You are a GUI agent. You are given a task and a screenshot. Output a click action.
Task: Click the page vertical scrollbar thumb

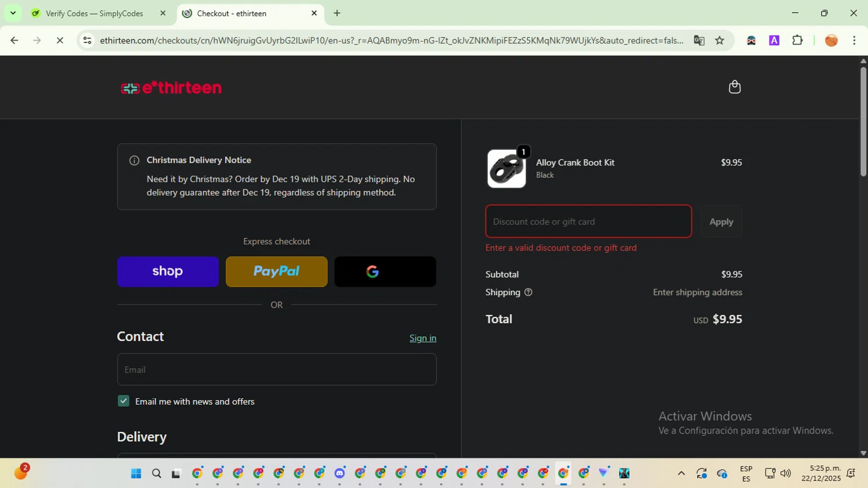863,122
